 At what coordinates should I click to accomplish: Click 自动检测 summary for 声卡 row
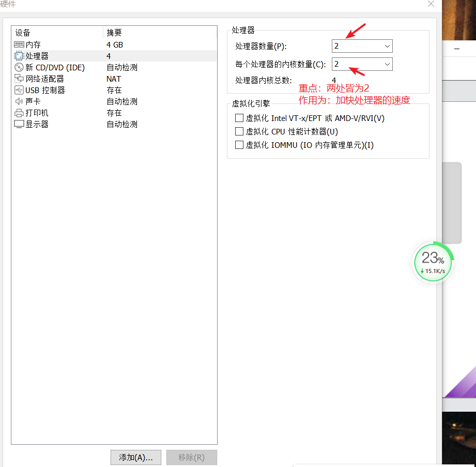[122, 101]
